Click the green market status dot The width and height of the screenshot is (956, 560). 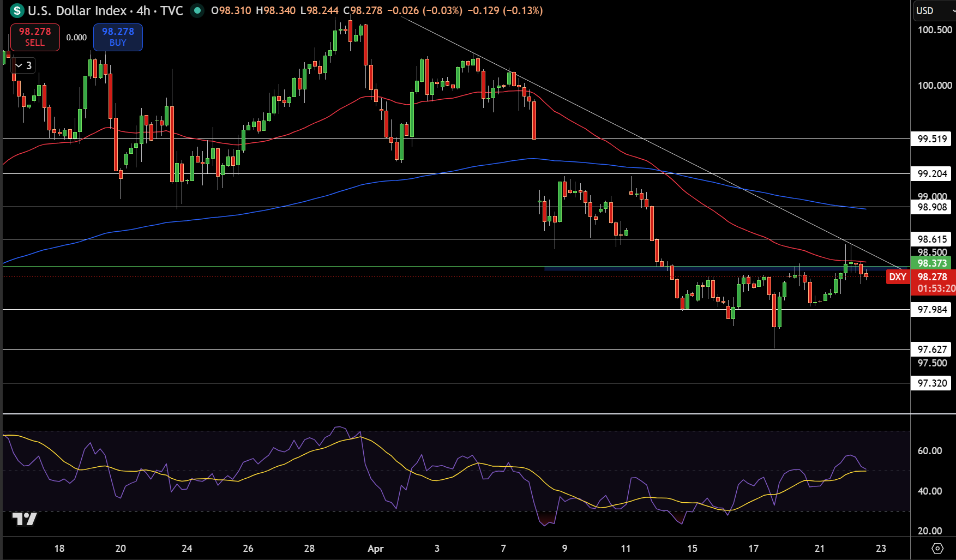coord(197,10)
